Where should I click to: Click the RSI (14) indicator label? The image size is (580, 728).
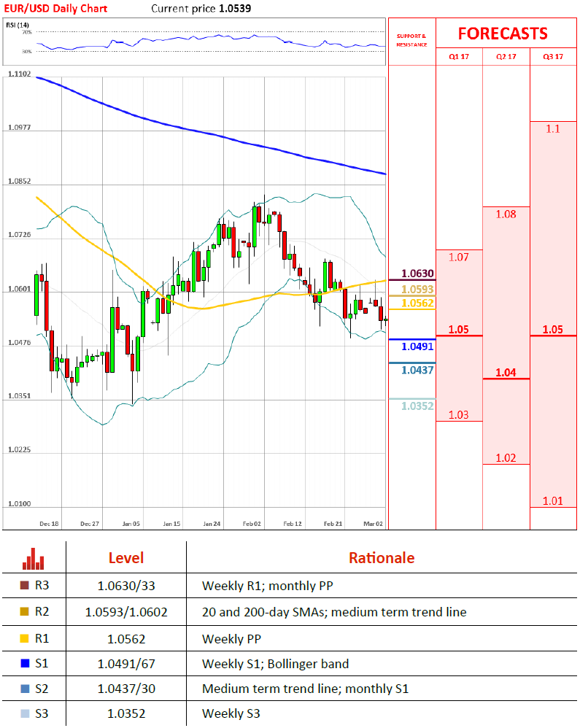(x=18, y=25)
